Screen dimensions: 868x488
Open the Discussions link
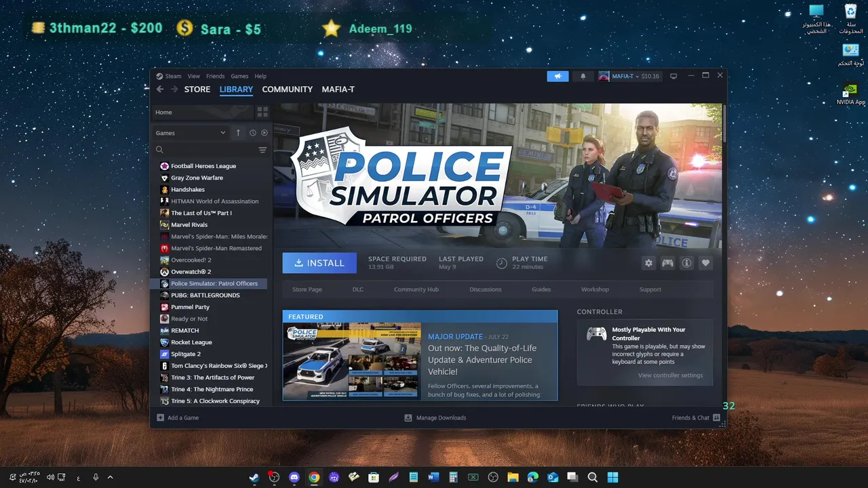(x=486, y=289)
